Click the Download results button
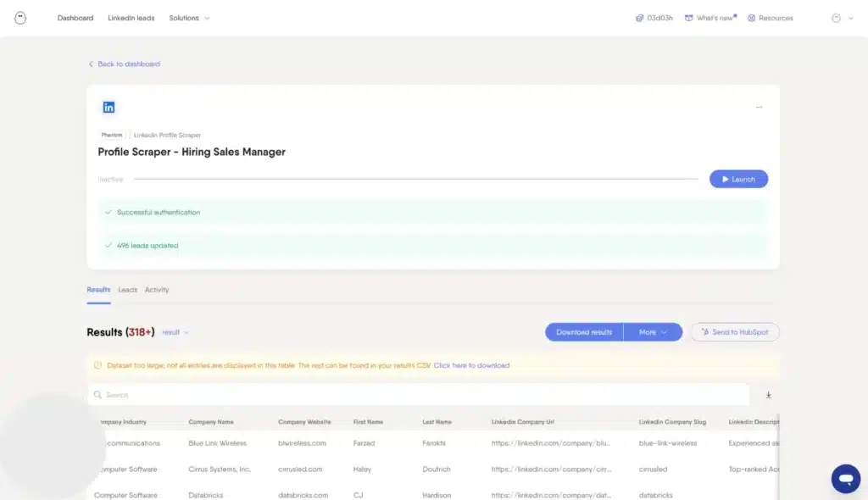 click(584, 332)
